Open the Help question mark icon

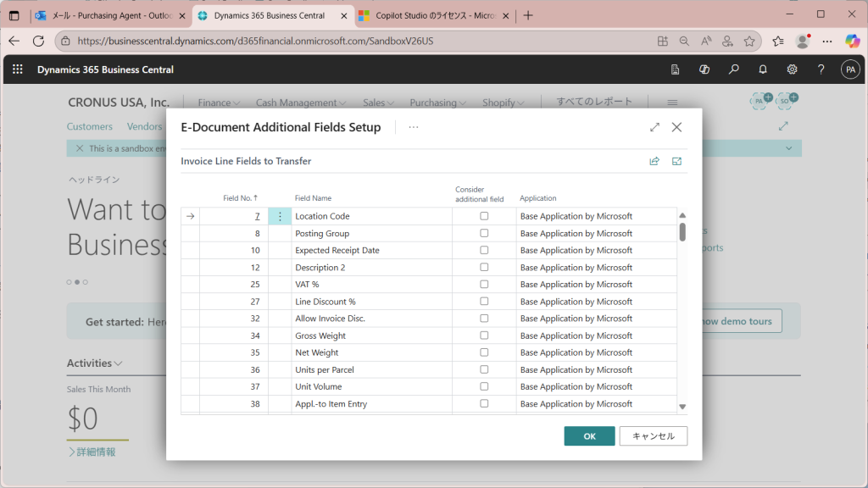pos(821,69)
